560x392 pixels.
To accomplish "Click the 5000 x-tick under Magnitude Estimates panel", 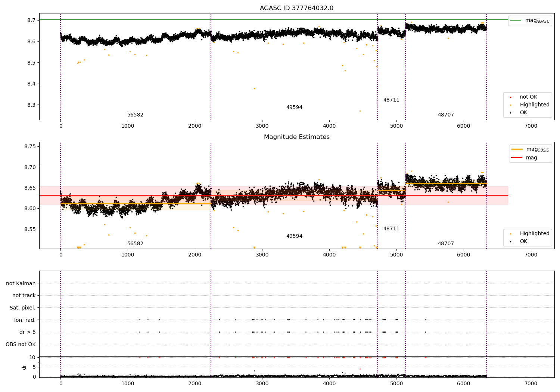I will [x=396, y=255].
